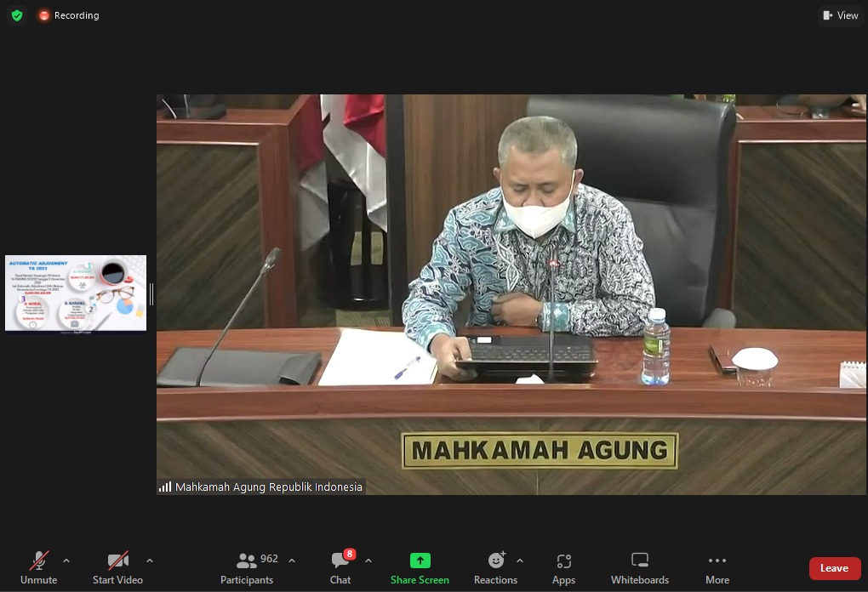
Task: Open Whiteboards
Action: pos(640,567)
